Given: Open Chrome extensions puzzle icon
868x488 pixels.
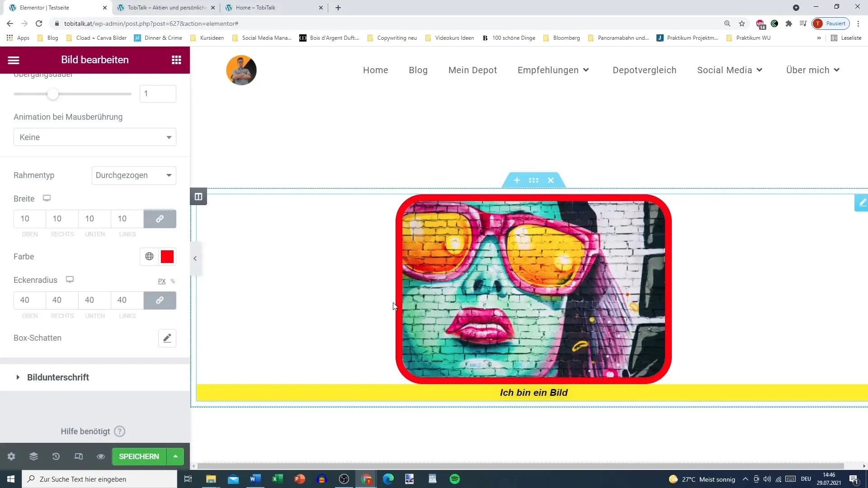Looking at the screenshot, I should click(x=789, y=23).
